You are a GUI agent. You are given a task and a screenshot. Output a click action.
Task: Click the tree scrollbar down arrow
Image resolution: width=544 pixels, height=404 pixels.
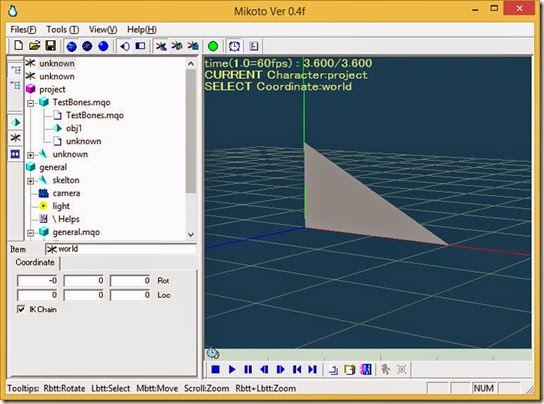click(191, 235)
